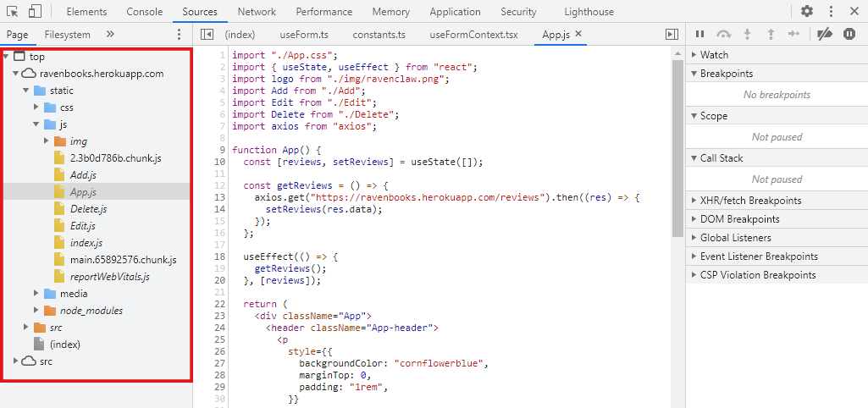Toggle pause on exceptions button

(849, 35)
